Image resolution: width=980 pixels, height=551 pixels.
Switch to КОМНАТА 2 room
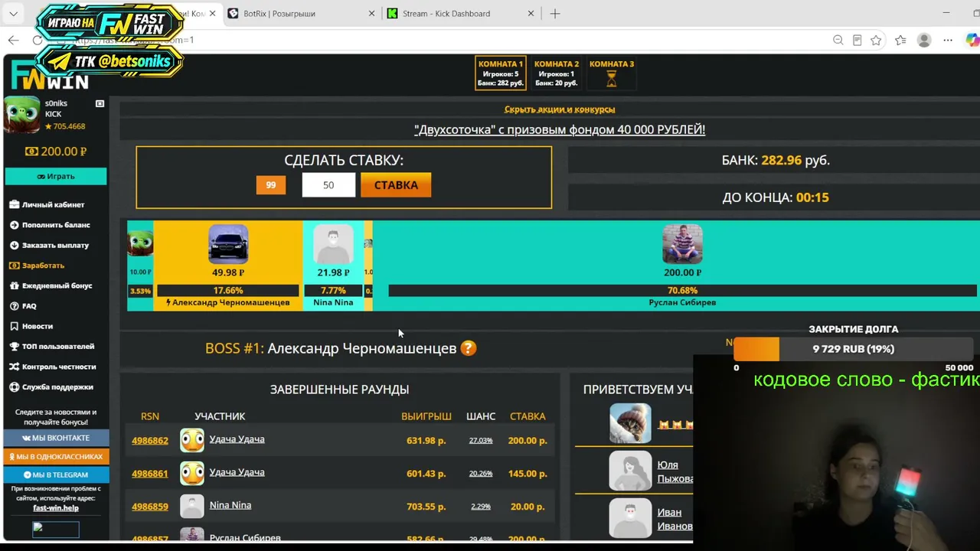click(557, 73)
